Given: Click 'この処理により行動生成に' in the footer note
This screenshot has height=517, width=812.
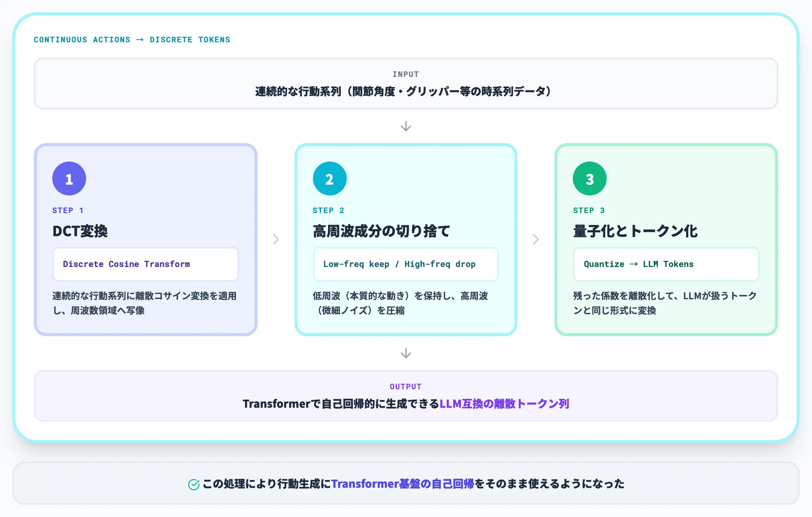Looking at the screenshot, I should (267, 484).
